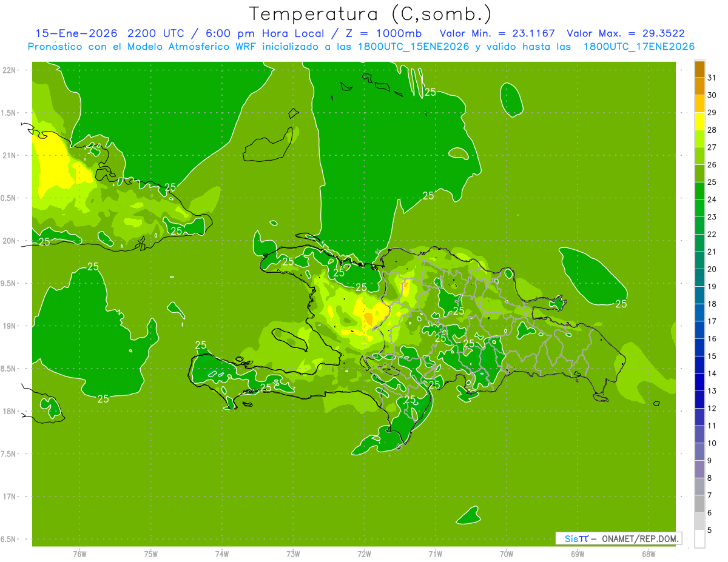The width and height of the screenshot is (728, 562).
Task: Click the color scale value 30
Action: [712, 95]
